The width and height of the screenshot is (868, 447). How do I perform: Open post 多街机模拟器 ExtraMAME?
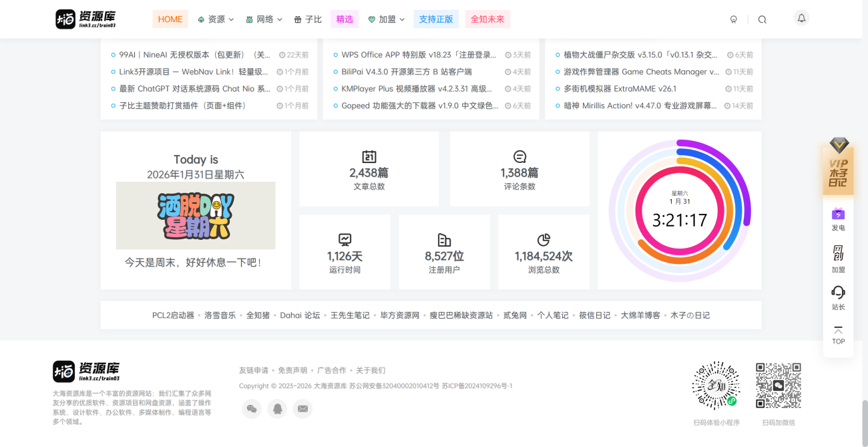[x=620, y=88]
